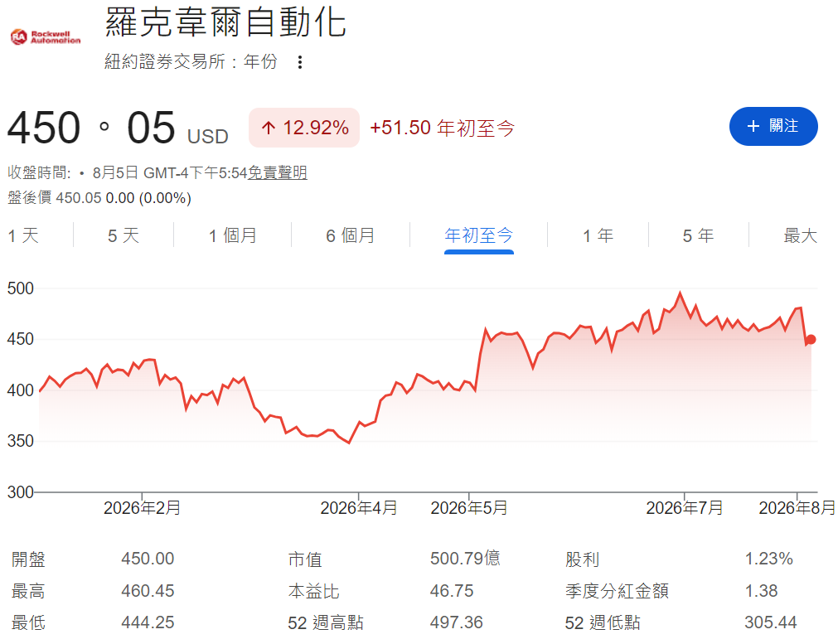Viewport: 838px width, 644px height.
Task: Click the 2026年5月 axis label
Action: 468,508
